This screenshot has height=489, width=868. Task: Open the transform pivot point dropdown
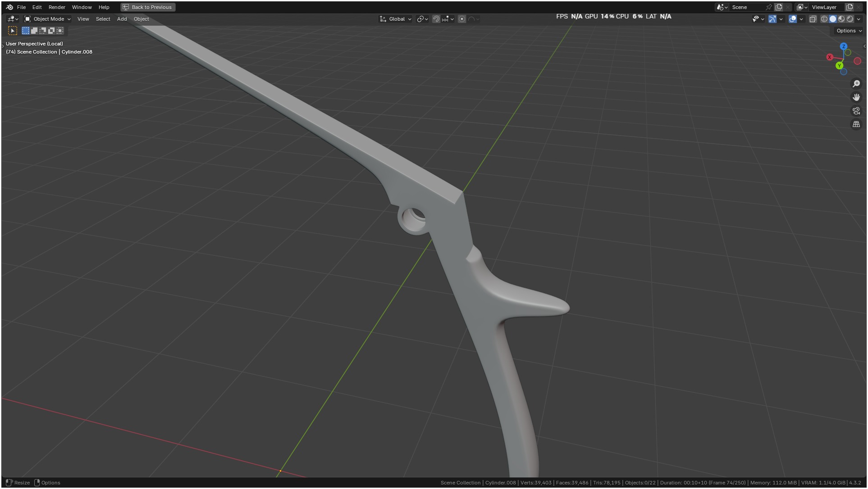pos(422,19)
